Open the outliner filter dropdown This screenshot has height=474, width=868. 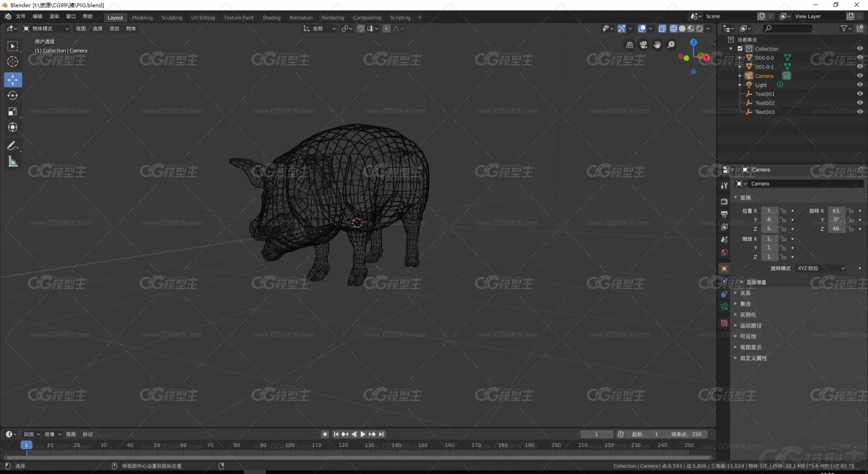click(846, 29)
